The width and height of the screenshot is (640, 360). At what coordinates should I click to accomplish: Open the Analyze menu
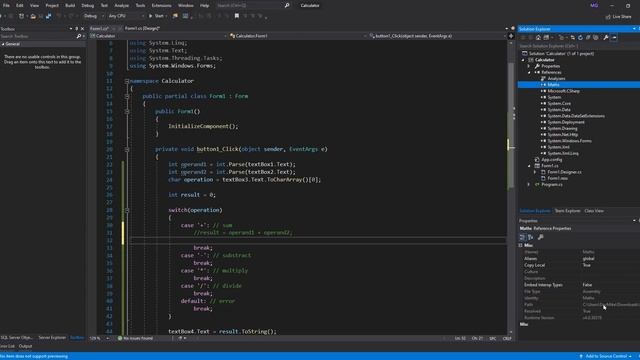click(x=121, y=6)
